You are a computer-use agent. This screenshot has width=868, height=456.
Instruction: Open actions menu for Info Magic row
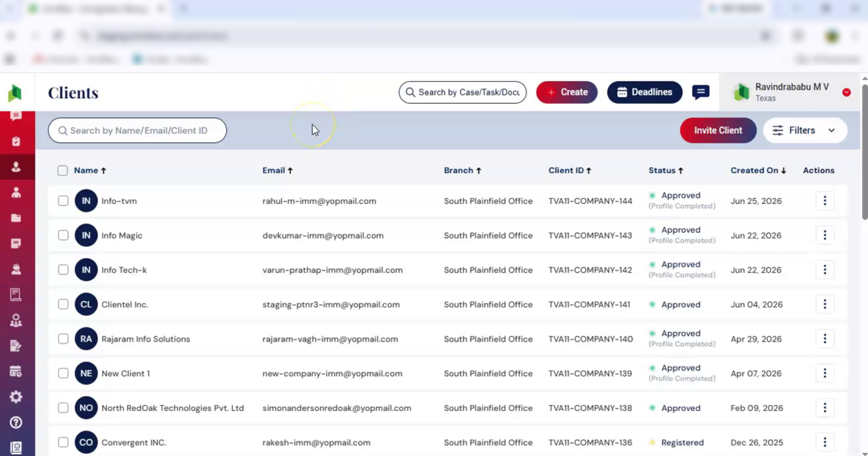[825, 235]
